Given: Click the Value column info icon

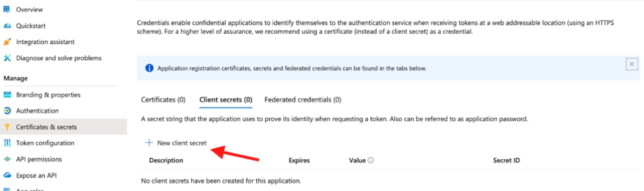Looking at the screenshot, I should point(371,161).
